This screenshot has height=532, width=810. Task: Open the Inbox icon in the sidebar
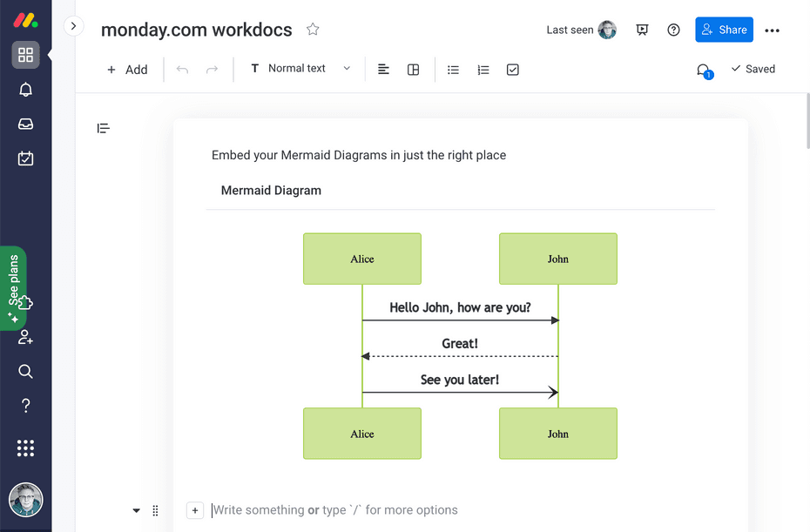[x=25, y=124]
